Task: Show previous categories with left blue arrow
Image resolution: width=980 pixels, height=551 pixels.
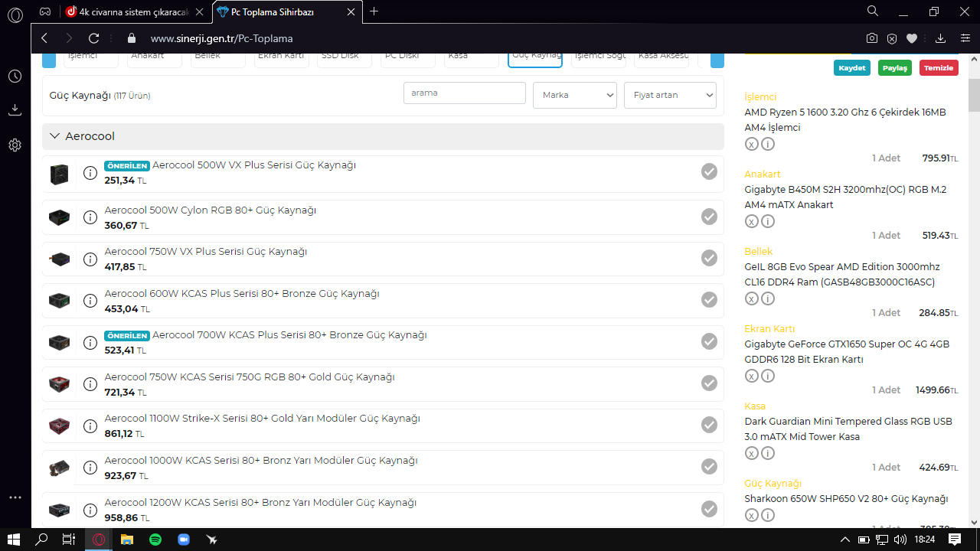Action: [x=49, y=60]
